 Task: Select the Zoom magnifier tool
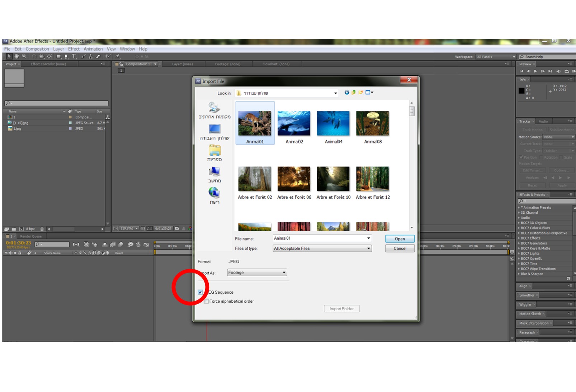24,56
